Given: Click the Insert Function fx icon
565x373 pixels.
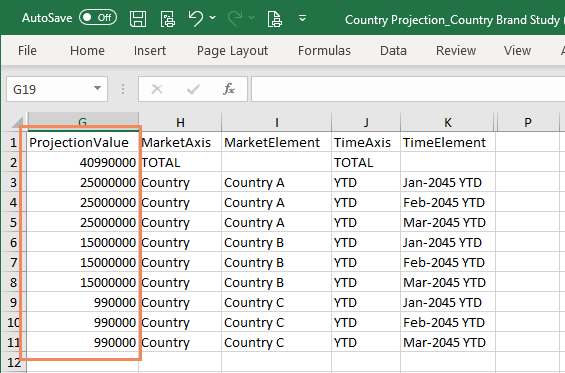Looking at the screenshot, I should pos(229,89).
